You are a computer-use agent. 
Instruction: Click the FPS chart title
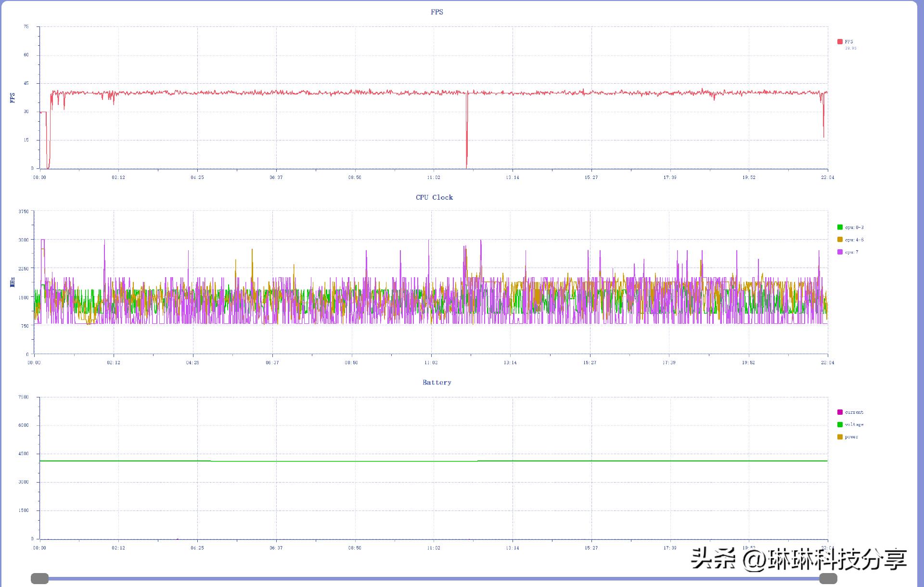(437, 12)
